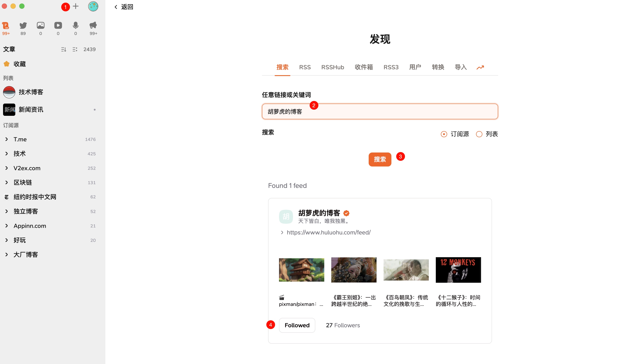Click the 《百鸟朝凤》 article title
This screenshot has width=628, height=364.
pos(406,301)
